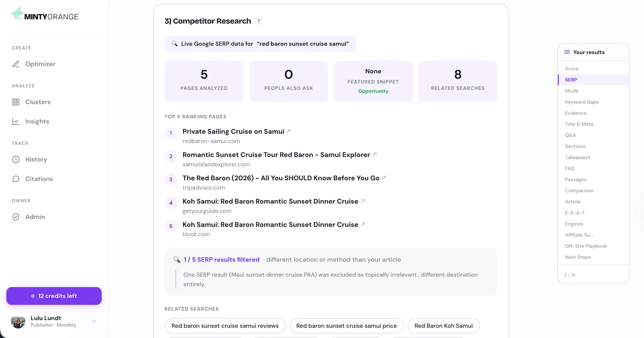644x338 pixels.
Task: Click the 8 Related Searches card
Action: click(458, 81)
